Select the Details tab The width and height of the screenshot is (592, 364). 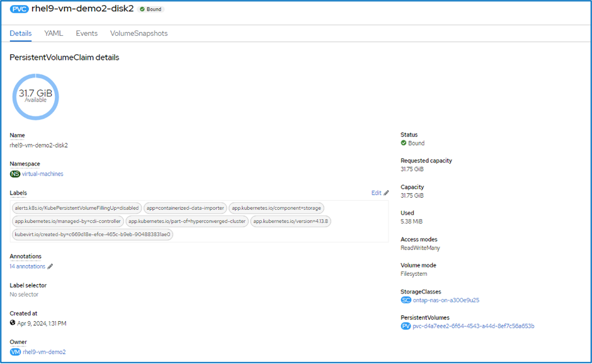click(x=21, y=33)
